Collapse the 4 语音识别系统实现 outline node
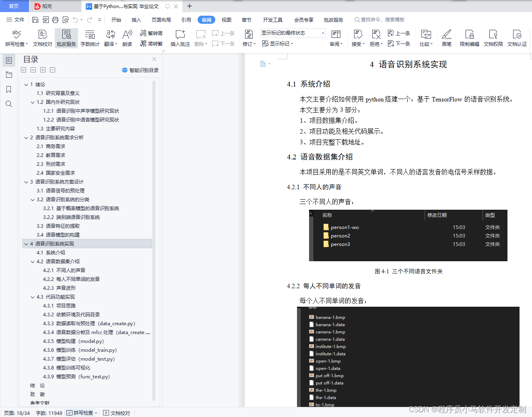The height and width of the screenshot is (417, 532). tap(26, 244)
